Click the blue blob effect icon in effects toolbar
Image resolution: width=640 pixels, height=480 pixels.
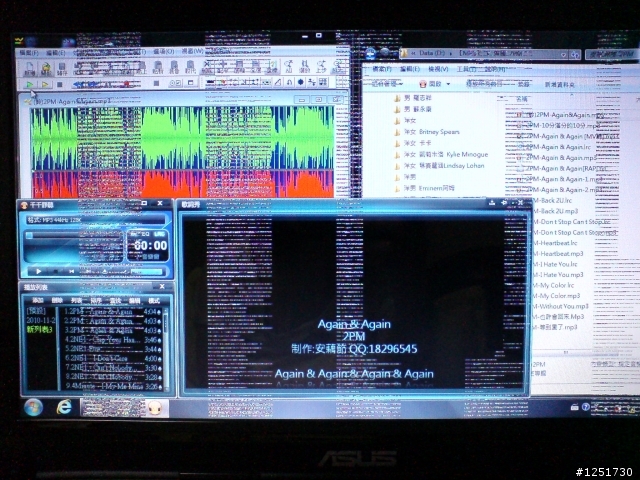[x=301, y=82]
